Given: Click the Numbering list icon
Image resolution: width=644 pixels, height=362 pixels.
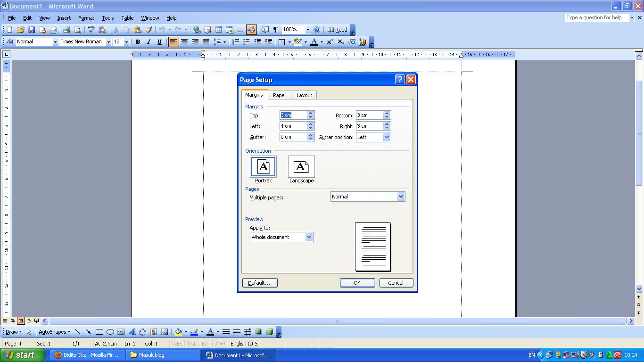Looking at the screenshot, I should [235, 42].
